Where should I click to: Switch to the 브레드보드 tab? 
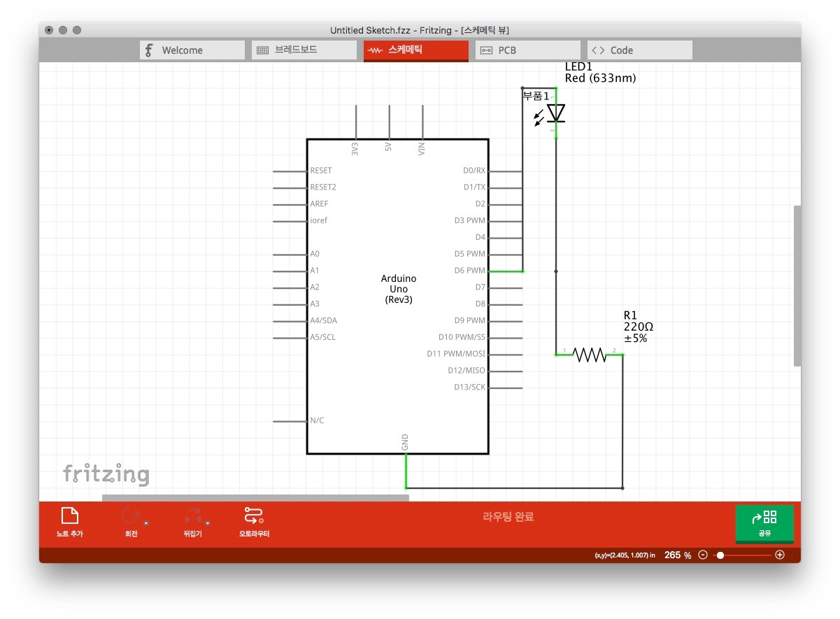(304, 50)
